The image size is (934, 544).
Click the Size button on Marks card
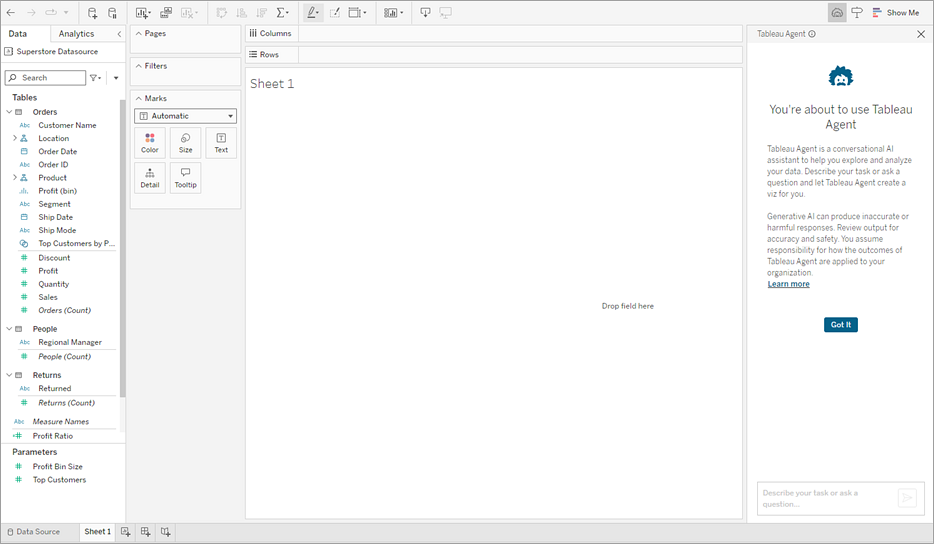pyautogui.click(x=185, y=143)
